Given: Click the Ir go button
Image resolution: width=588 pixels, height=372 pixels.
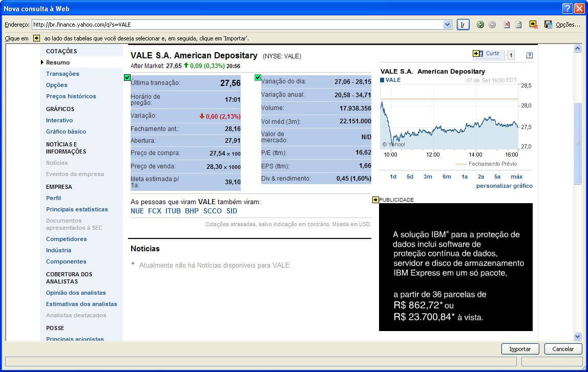Looking at the screenshot, I should click(463, 25).
